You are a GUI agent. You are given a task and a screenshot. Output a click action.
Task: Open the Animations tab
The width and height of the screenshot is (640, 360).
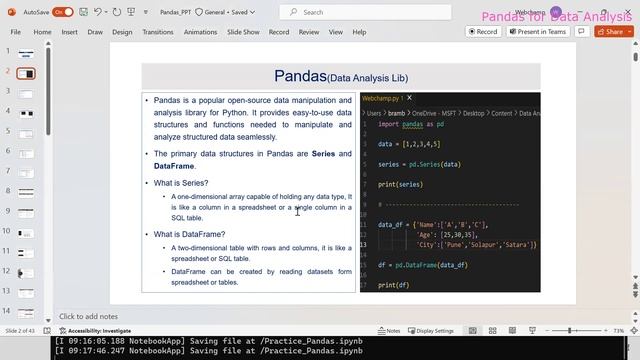click(200, 32)
